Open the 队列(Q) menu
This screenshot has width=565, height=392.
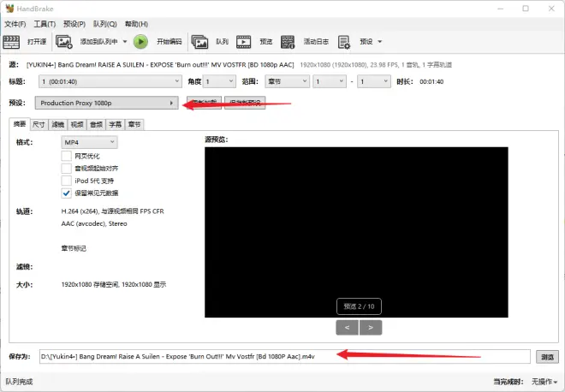[104, 24]
